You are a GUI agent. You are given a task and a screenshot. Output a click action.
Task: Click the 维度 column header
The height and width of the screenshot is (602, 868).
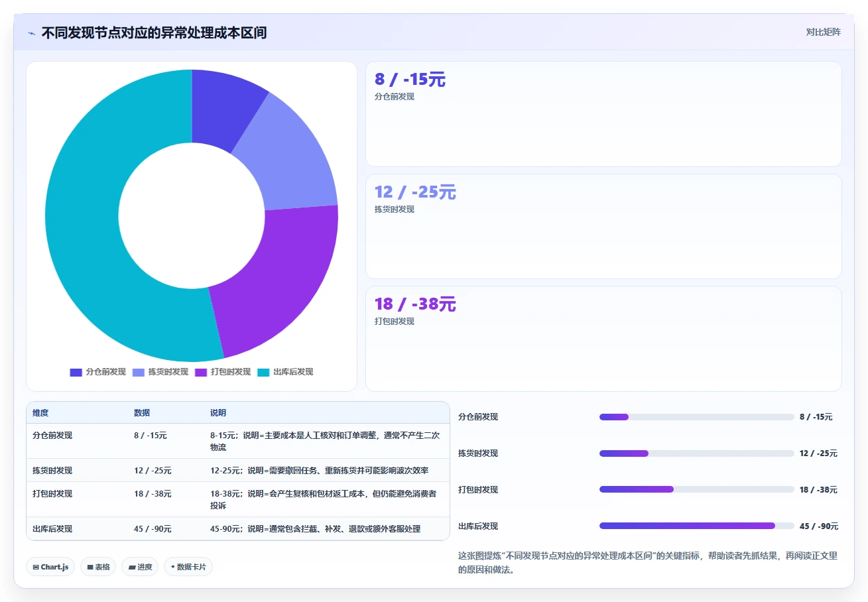pyautogui.click(x=40, y=413)
